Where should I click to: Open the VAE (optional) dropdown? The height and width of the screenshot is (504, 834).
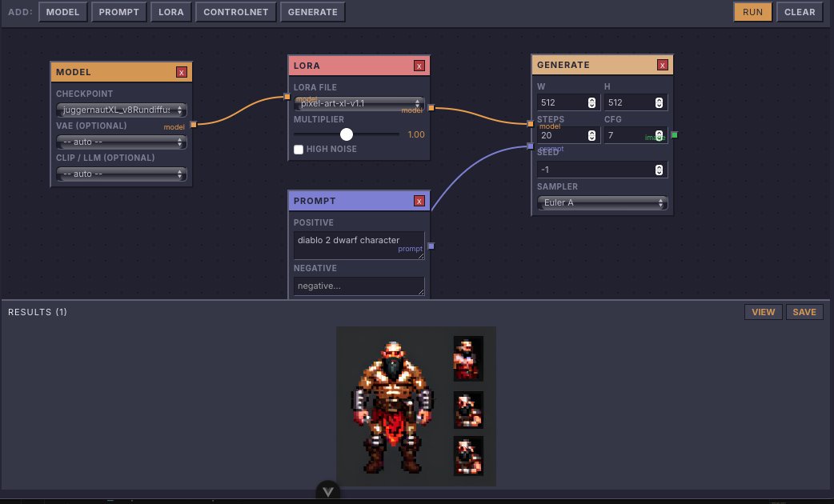(122, 142)
